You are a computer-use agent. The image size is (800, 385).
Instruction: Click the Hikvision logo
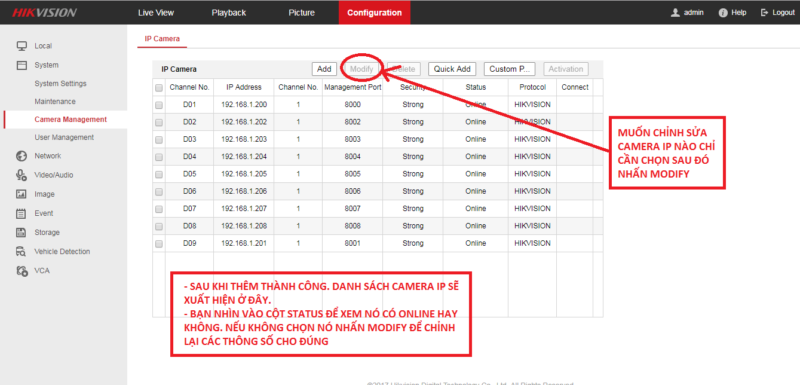point(44,12)
